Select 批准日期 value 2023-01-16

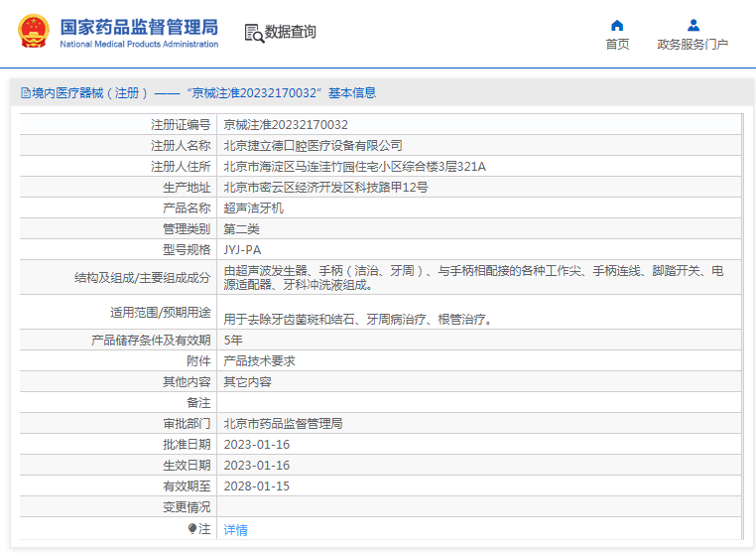tap(257, 445)
